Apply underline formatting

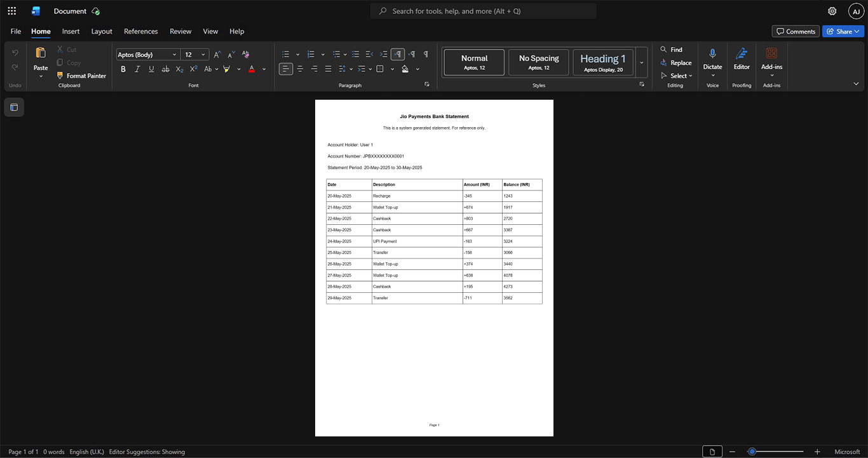click(151, 69)
